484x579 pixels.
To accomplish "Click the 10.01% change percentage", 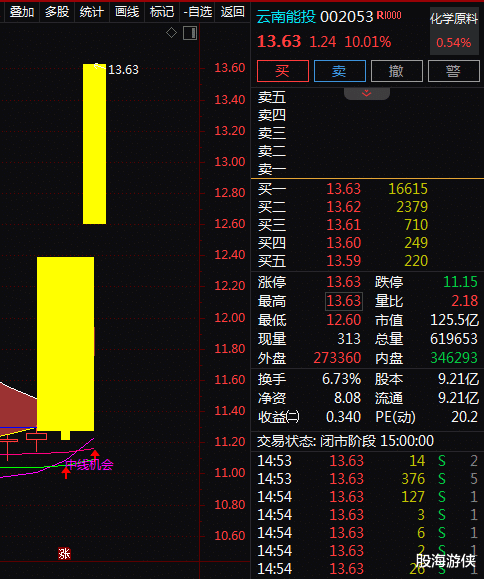I will (368, 42).
